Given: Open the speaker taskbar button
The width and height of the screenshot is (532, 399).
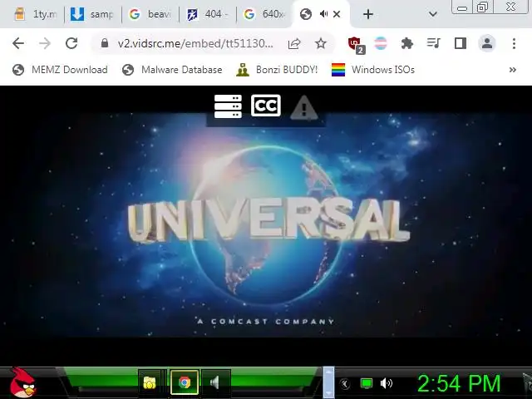Looking at the screenshot, I should click(215, 382).
